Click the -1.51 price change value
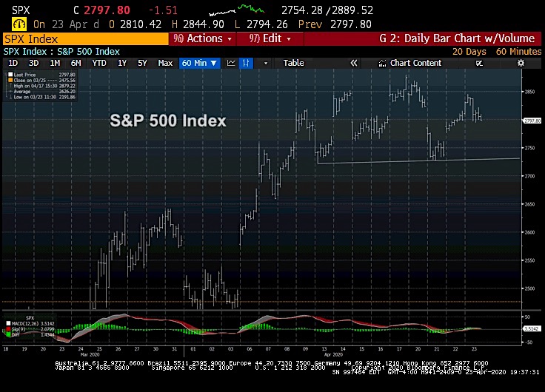The width and height of the screenshot is (545, 392). pyautogui.click(x=163, y=10)
